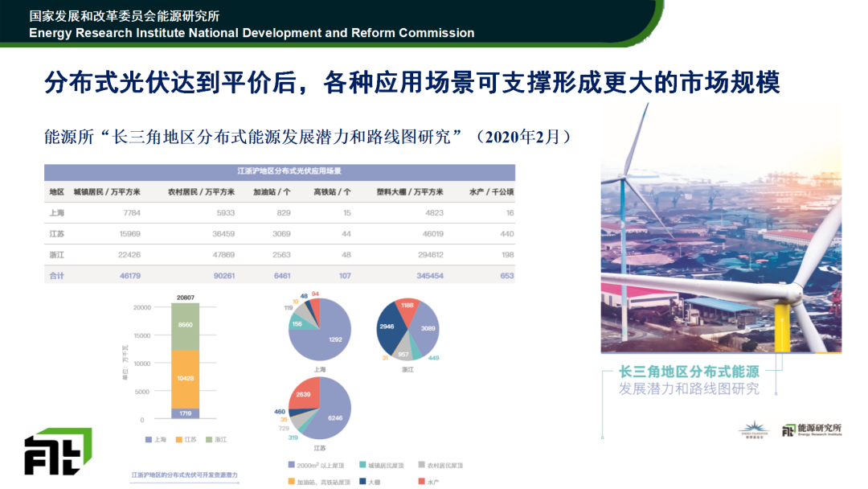868x489 pixels.
Task: Click the 上海 row label in the table
Action: click(56, 212)
